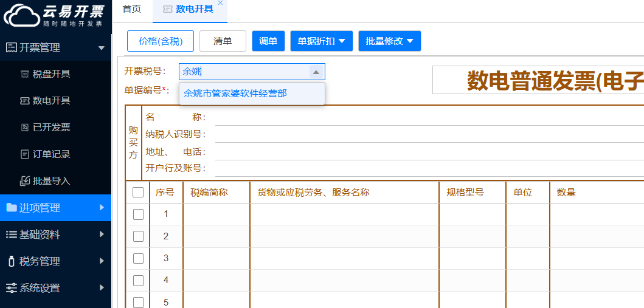
Task: Click row 3 规格型号 cell
Action: pos(473,258)
